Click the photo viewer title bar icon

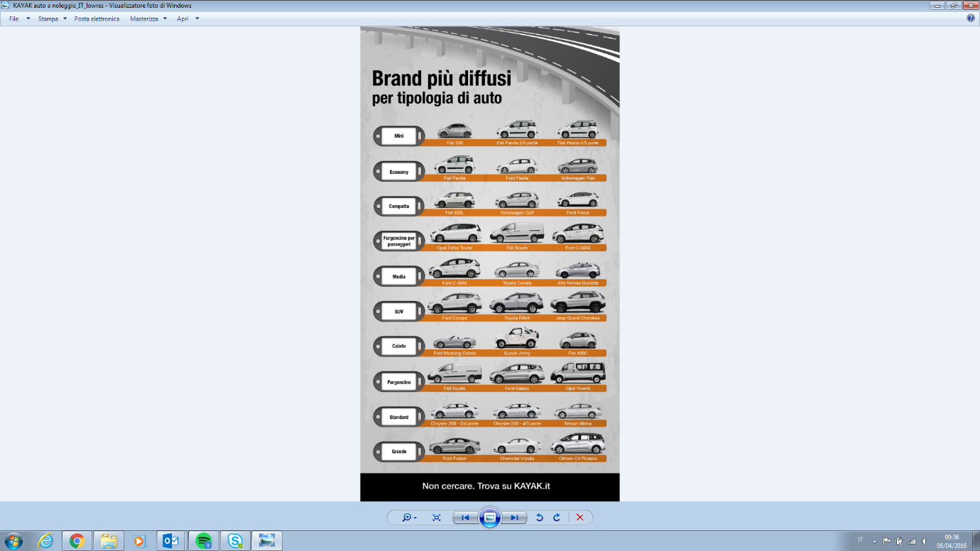tap(6, 5)
